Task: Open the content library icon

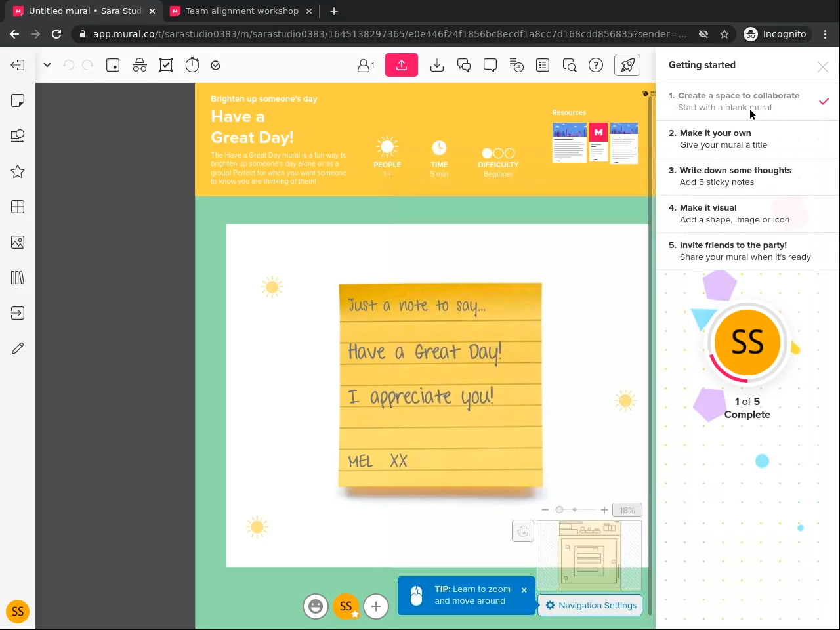Action: pyautogui.click(x=18, y=278)
